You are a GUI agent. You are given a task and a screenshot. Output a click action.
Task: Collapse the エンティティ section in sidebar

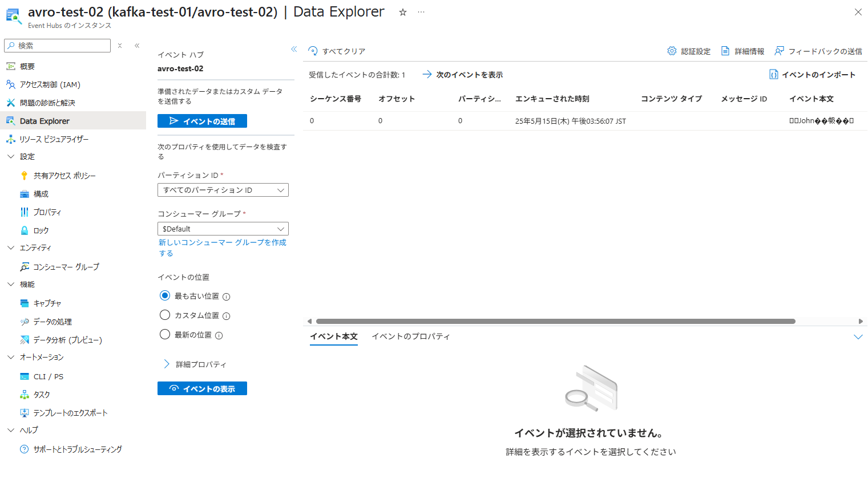coord(10,247)
